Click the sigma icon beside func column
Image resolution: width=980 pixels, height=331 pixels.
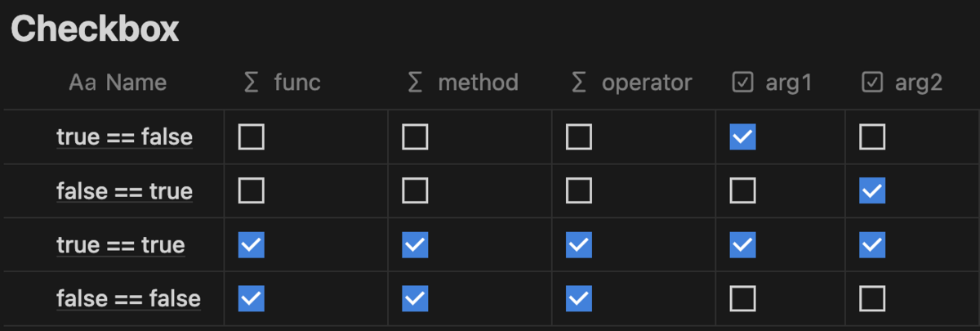[252, 83]
